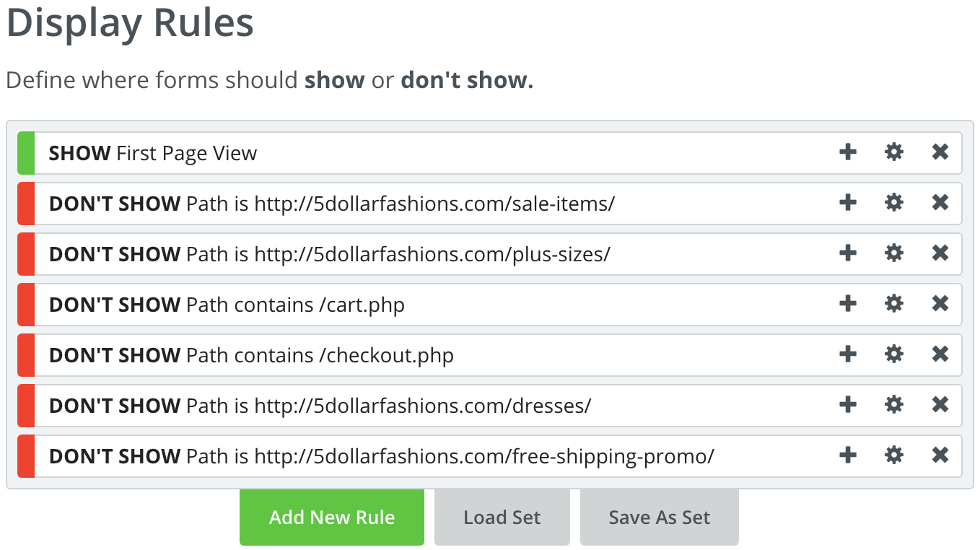Image resolution: width=980 pixels, height=550 pixels.
Task: Open gear settings for sale-items rule
Action: 894,203
